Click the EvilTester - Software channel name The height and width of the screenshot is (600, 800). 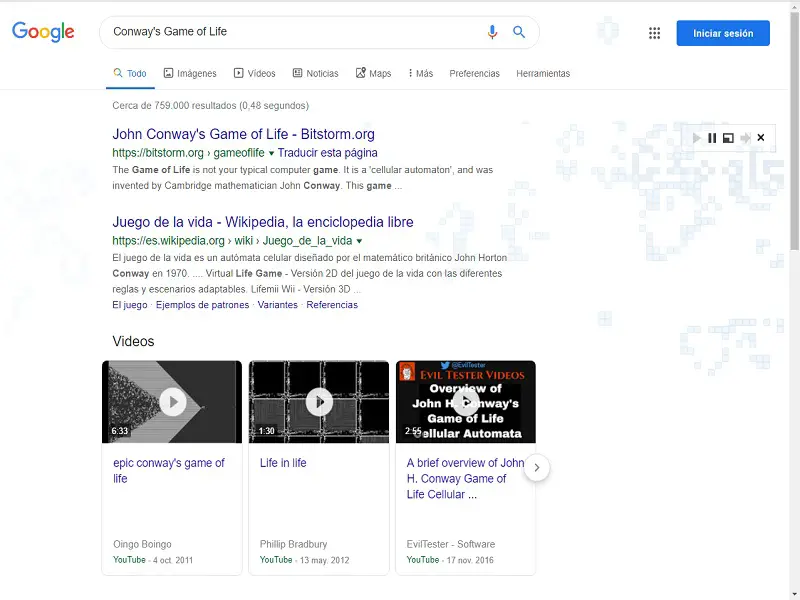pos(451,544)
